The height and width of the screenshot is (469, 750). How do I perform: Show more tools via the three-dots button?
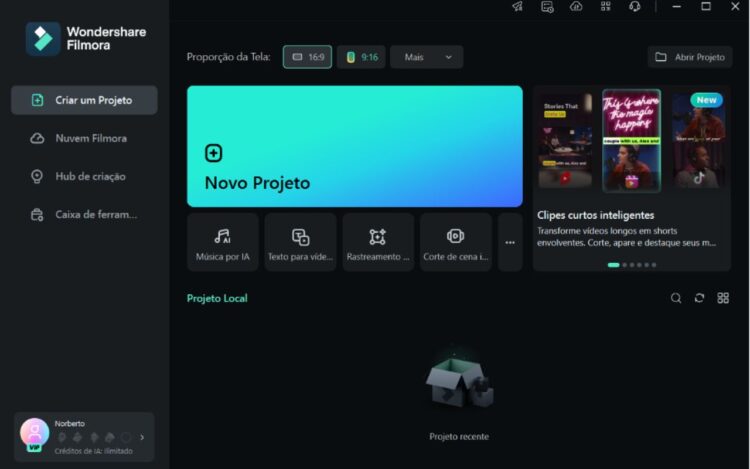[x=510, y=242]
